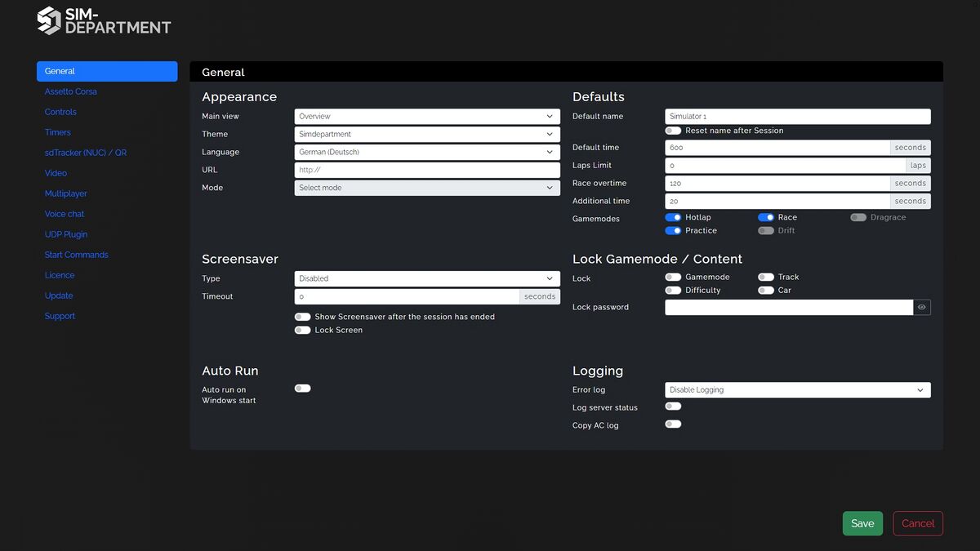Open the Error log dropdown
This screenshot has width=980, height=551.
click(798, 390)
